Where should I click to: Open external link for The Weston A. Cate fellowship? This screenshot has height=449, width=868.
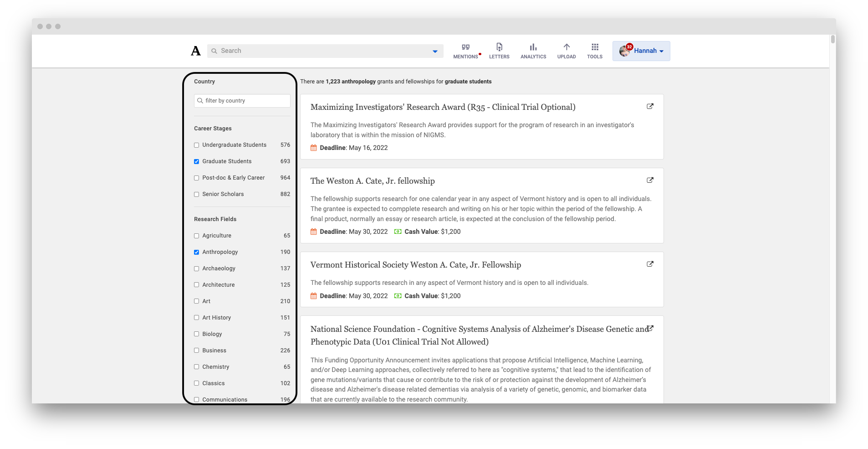click(x=650, y=180)
